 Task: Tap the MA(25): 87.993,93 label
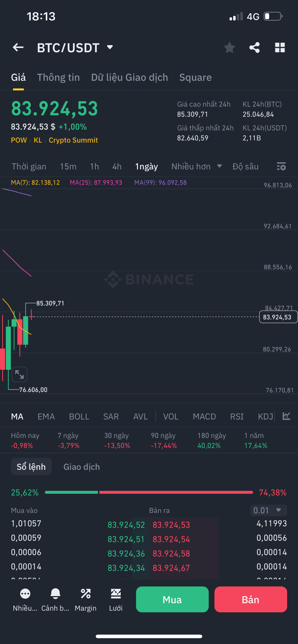[x=96, y=183]
